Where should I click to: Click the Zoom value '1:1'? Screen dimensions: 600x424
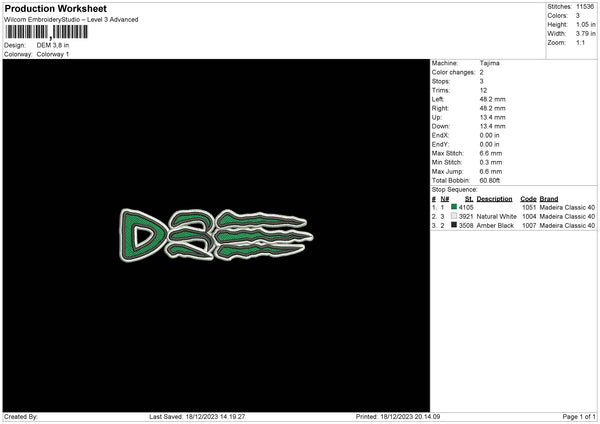[x=580, y=42]
